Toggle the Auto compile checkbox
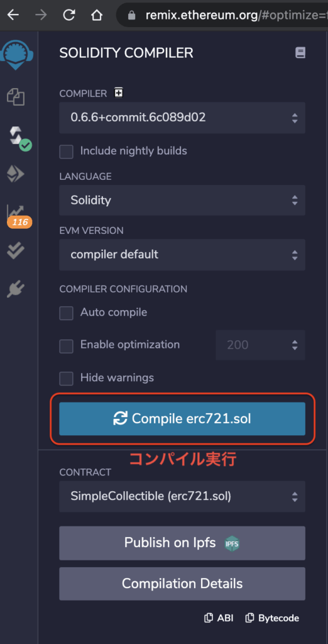This screenshot has height=644, width=328. [67, 313]
